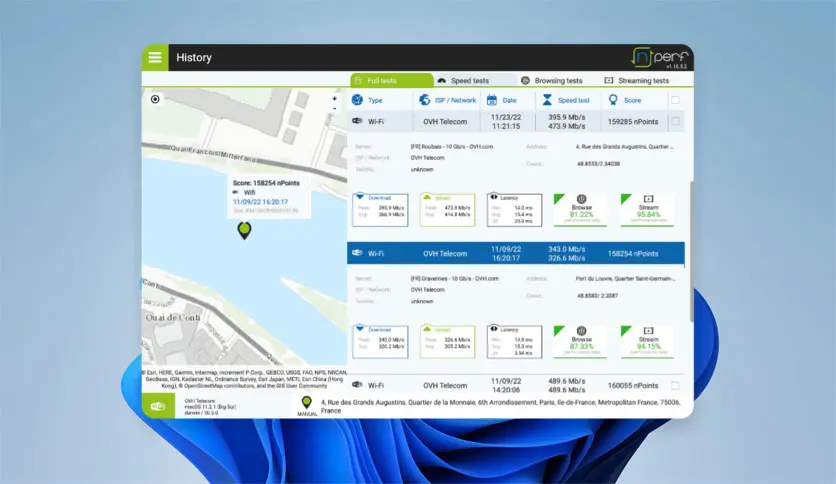Open Download card with 395.9 Mb/s peak

click(380, 210)
